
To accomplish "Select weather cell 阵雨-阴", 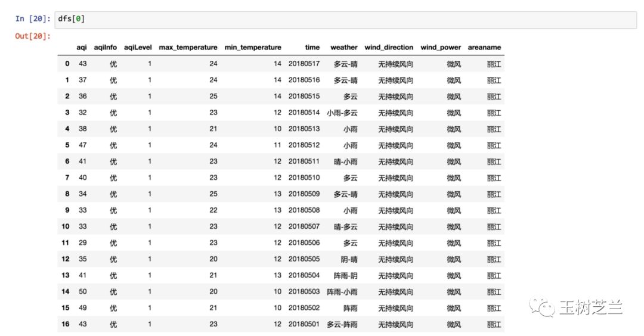I will coord(345,276).
